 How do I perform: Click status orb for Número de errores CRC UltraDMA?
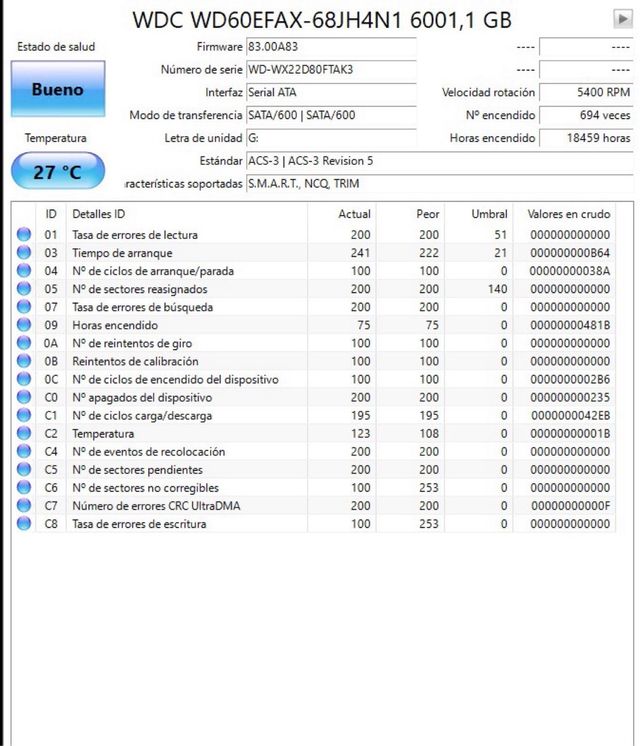[x=24, y=506]
